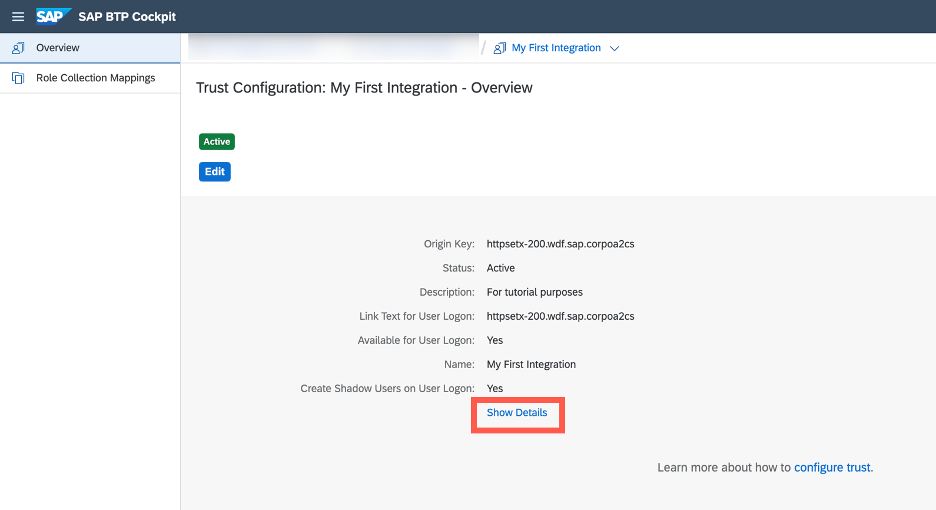Click the Create Shadow Users Yes value

495,388
